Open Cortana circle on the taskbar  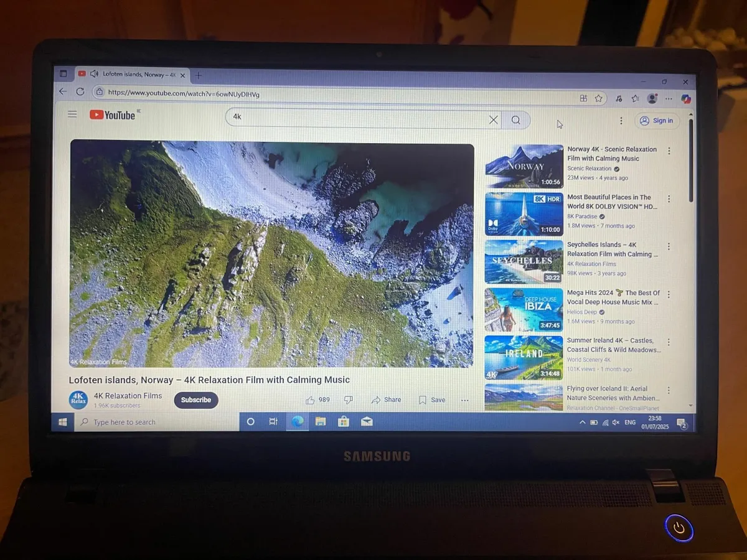coord(251,422)
